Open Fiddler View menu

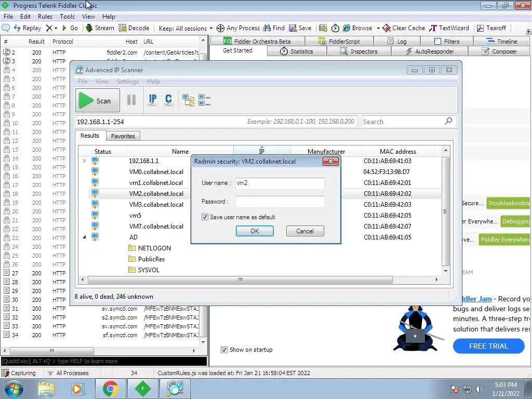click(88, 16)
